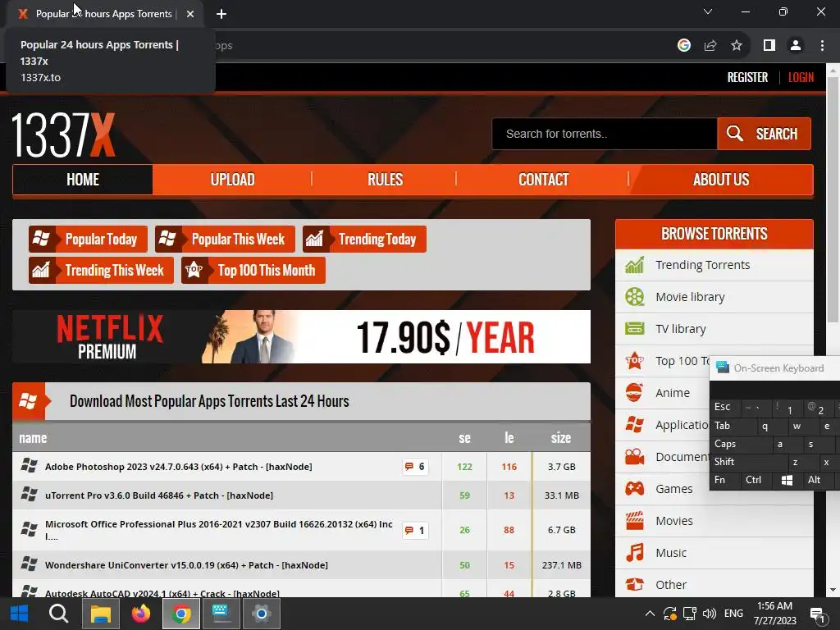Open Top 100 This Month list
This screenshot has width=840, height=630.
coord(253,270)
